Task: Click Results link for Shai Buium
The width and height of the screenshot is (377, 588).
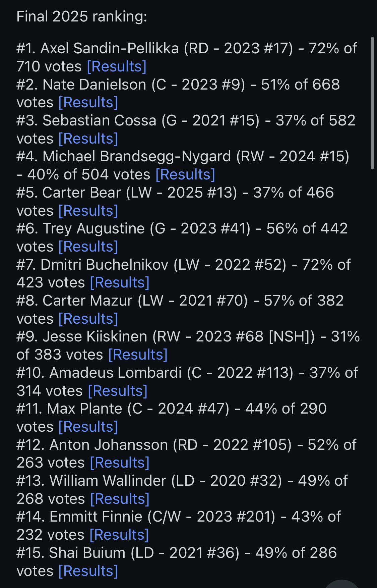Action: (x=88, y=571)
